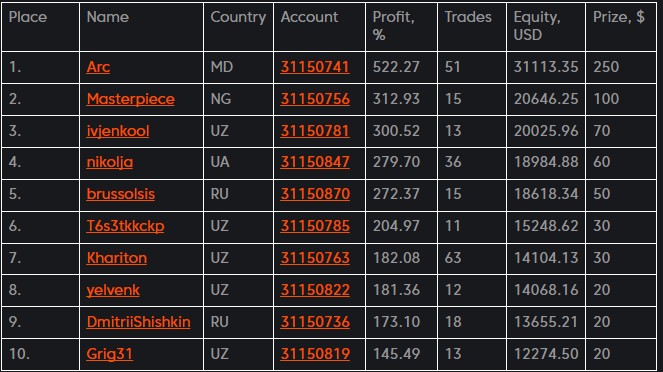Image resolution: width=663 pixels, height=372 pixels.
Task: Open account 31150822 link
Action: point(315,290)
